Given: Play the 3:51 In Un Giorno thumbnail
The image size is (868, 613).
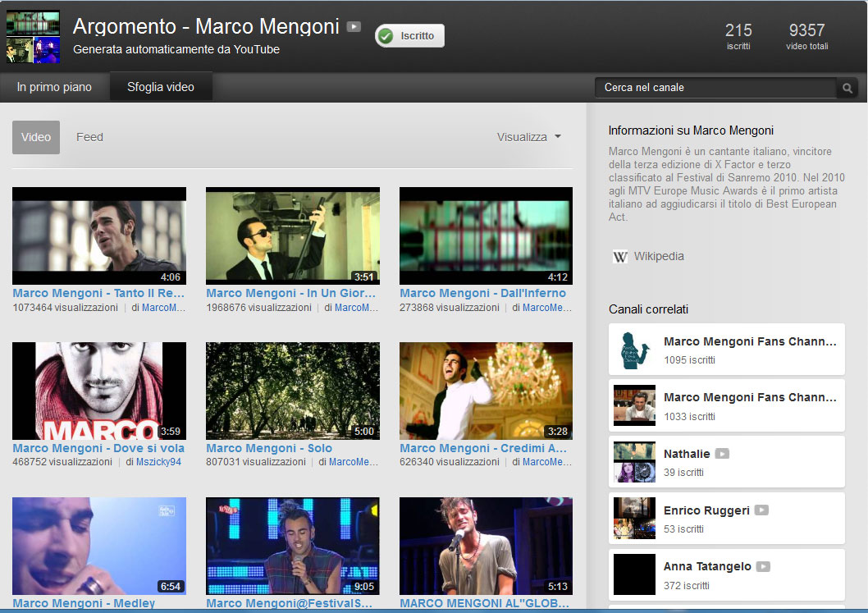Looking at the screenshot, I should pyautogui.click(x=293, y=236).
